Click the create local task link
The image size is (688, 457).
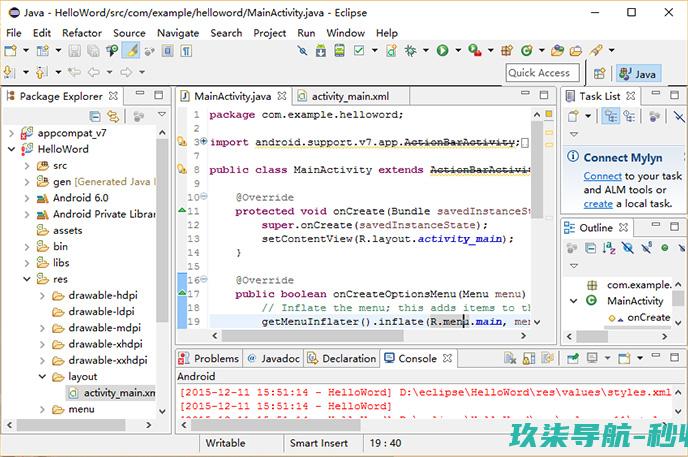tap(598, 204)
